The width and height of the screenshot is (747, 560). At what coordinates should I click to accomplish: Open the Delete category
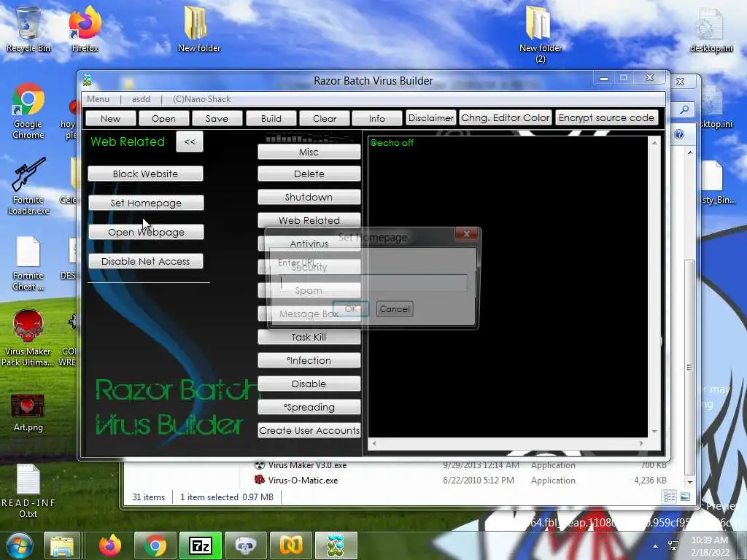pyautogui.click(x=309, y=174)
